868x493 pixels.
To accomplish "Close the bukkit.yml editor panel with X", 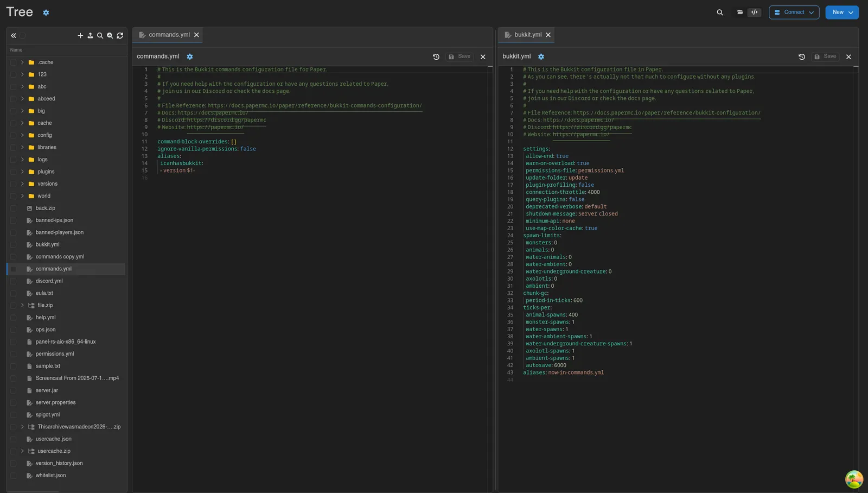I will pos(849,56).
